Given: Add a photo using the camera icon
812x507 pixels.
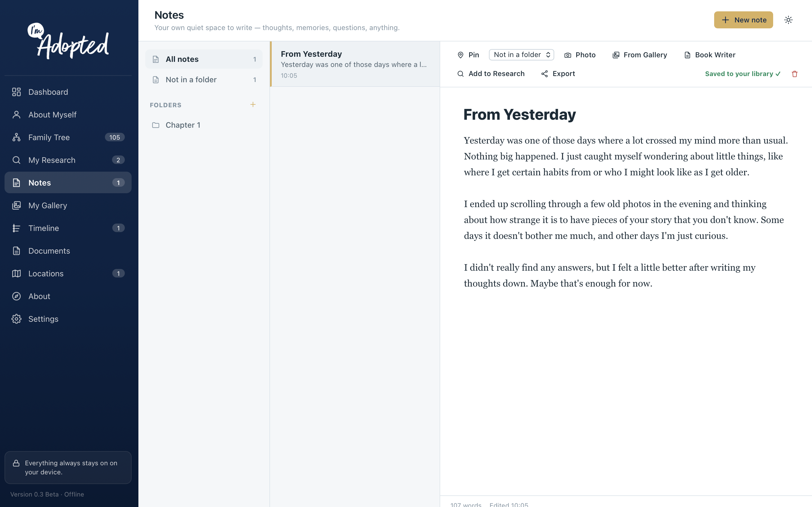Looking at the screenshot, I should coord(580,55).
